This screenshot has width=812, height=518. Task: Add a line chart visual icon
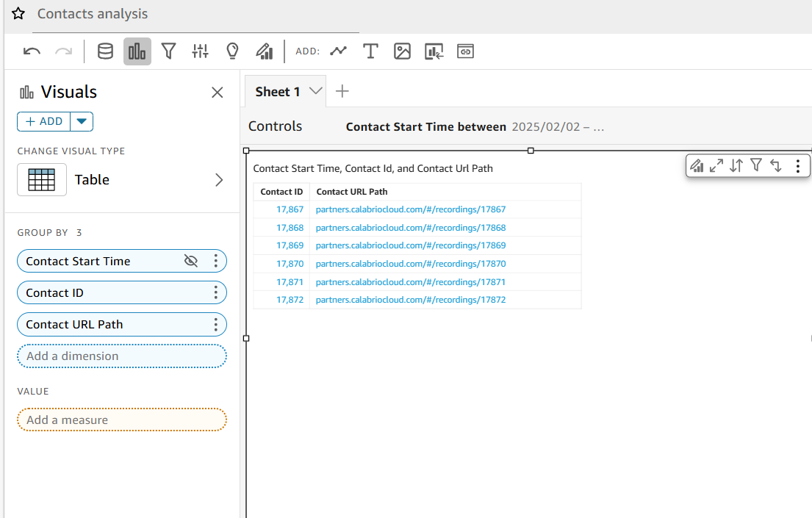tap(338, 51)
